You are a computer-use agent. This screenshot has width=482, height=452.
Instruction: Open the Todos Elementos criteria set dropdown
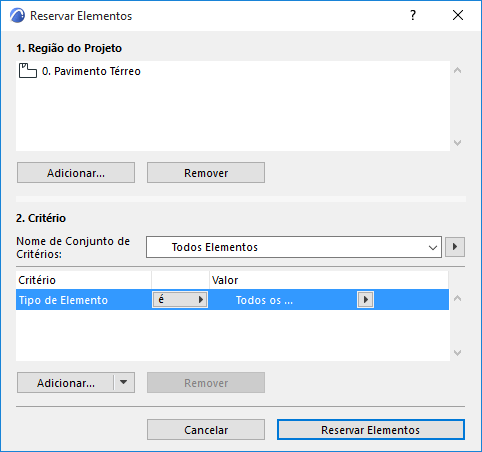[294, 247]
